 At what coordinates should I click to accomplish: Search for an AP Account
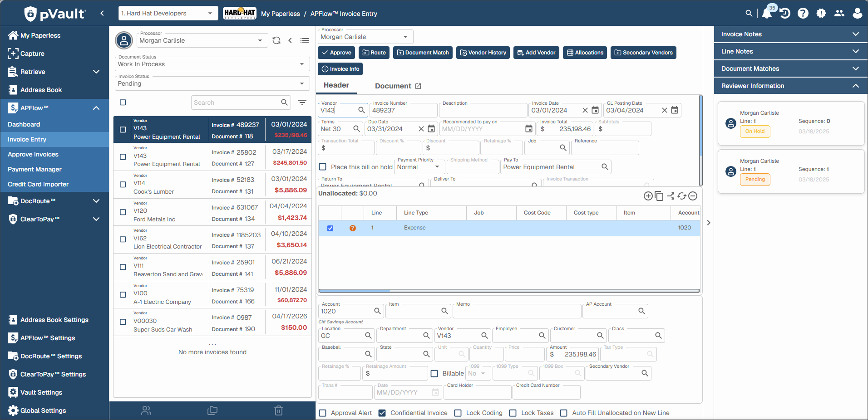(641, 311)
